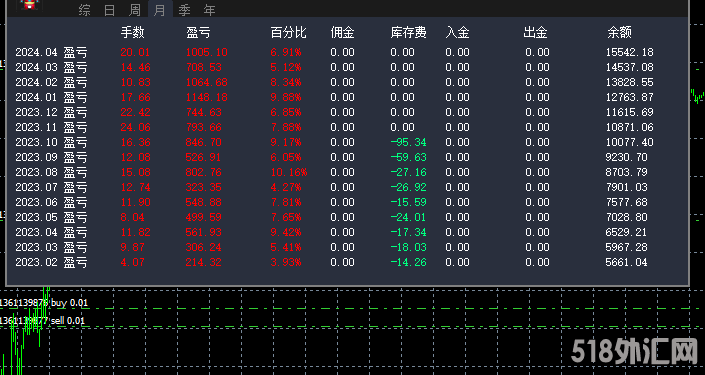Select the active 月 monthly tab
The image size is (705, 375).
click(x=160, y=9)
